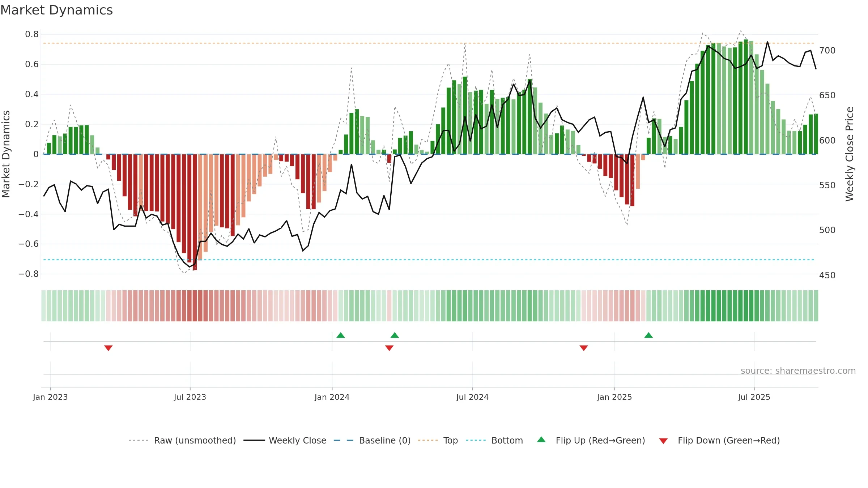Viewport: 868px width, 488px height.
Task: Select the first red Flip Down marker in 2023
Action: pos(109,348)
